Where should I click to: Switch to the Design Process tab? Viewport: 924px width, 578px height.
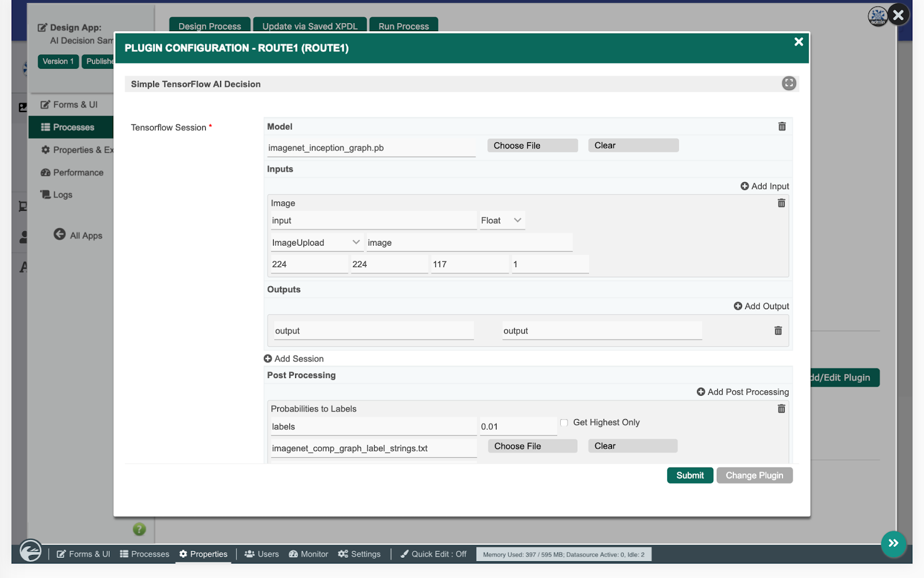[210, 25]
